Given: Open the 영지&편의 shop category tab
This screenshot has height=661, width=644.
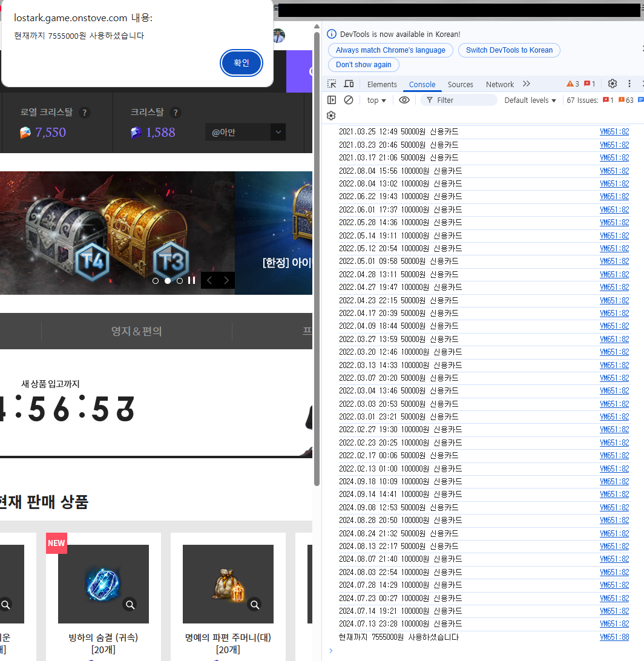Looking at the screenshot, I should pos(137,331).
